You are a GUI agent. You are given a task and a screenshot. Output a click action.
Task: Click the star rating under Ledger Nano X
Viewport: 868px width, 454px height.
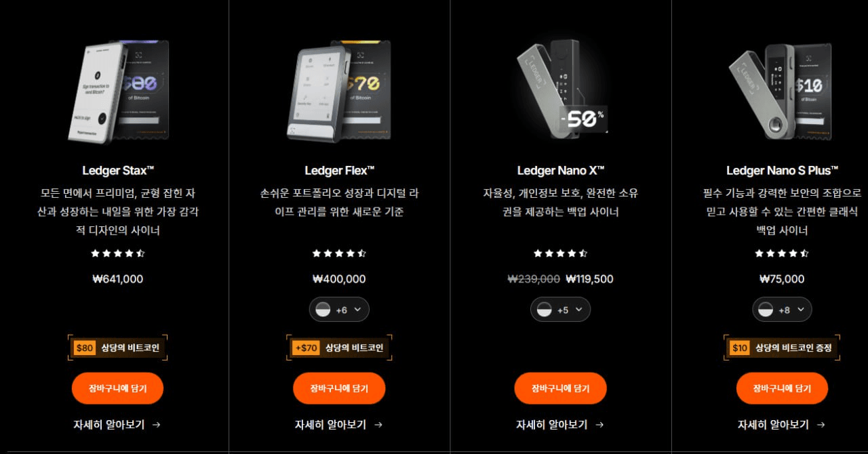[560, 253]
